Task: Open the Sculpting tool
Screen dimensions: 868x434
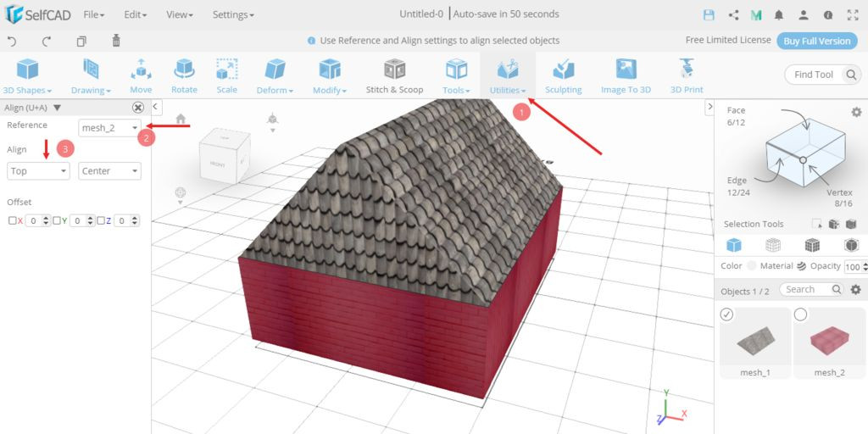Action: [x=563, y=75]
